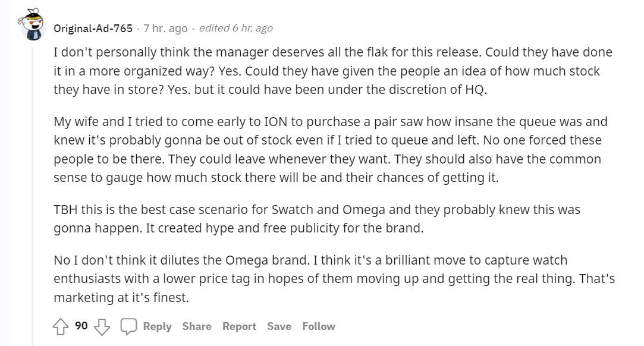Click the paragraph starting 'My wife and I'

pos(331,149)
